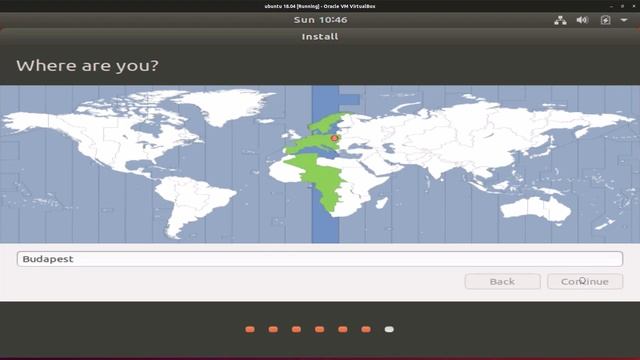The height and width of the screenshot is (360, 640).
Task: Click the battery power icon in the top bar
Action: (x=605, y=20)
